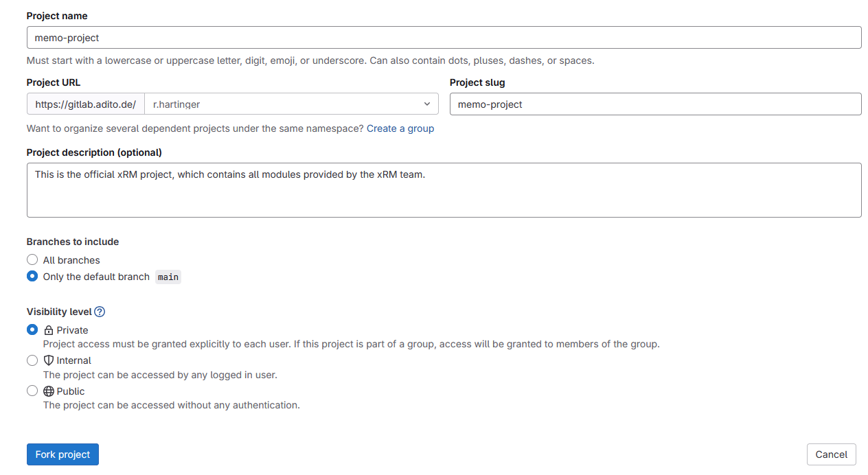
Task: Click the Create a group link
Action: tap(400, 128)
